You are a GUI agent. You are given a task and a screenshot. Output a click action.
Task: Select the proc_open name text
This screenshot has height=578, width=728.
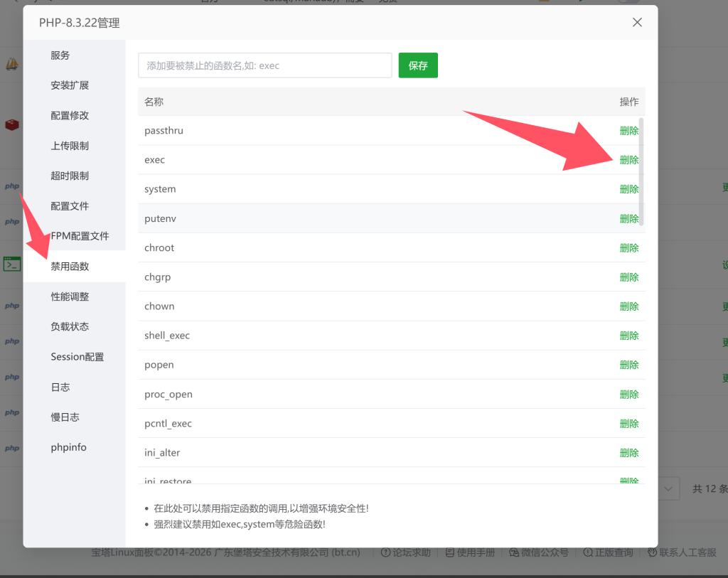[x=168, y=395]
